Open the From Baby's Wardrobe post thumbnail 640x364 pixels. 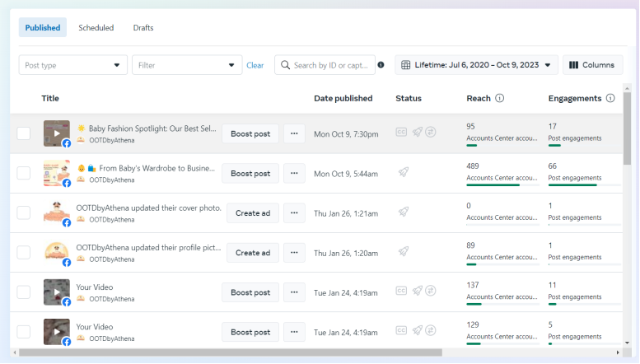57,173
